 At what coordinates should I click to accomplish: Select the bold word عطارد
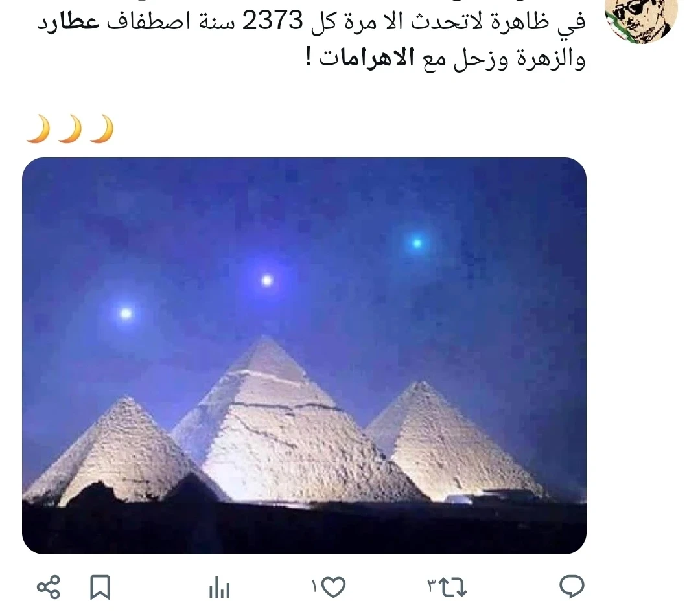click(x=68, y=21)
